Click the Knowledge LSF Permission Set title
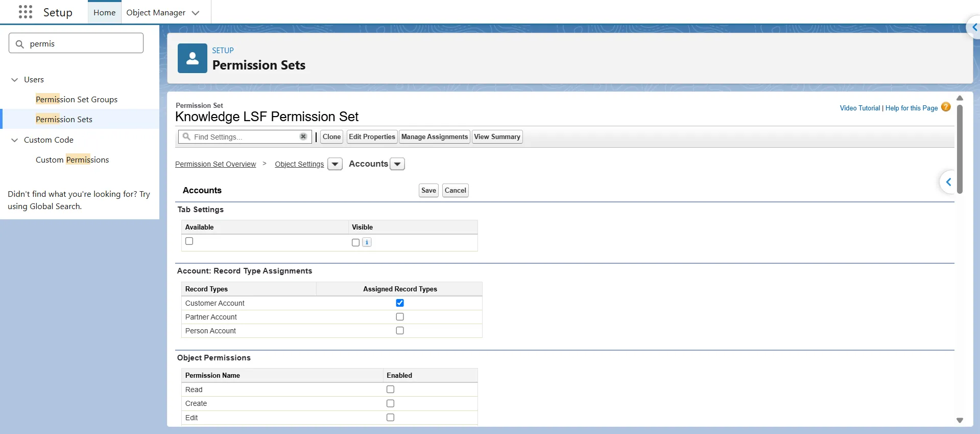The image size is (980, 434). 267,117
